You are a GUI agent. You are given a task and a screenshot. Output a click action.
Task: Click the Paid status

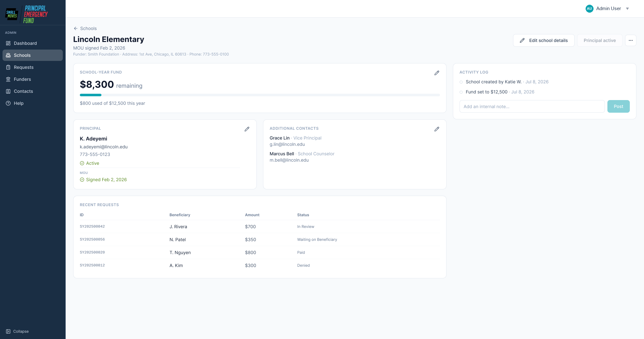301,253
